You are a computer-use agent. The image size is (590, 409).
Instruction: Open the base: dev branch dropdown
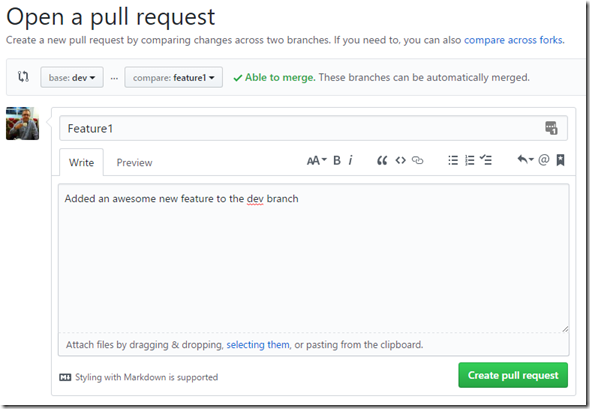click(x=72, y=78)
